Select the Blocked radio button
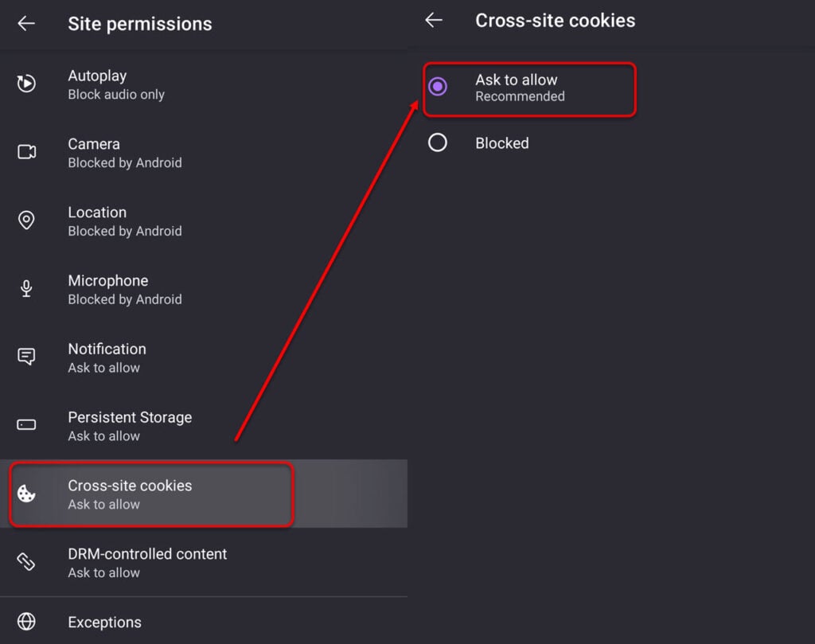 click(x=438, y=142)
